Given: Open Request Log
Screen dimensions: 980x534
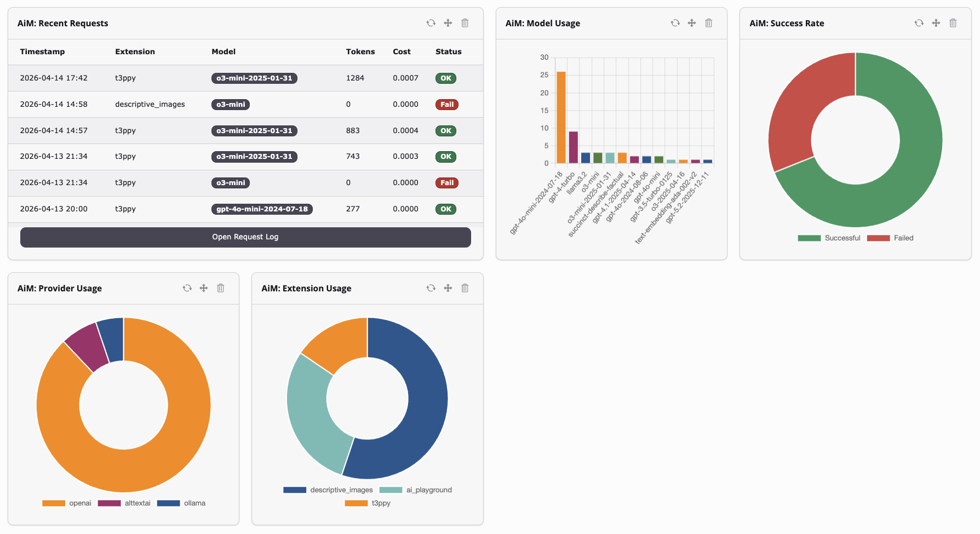Looking at the screenshot, I should coord(245,237).
